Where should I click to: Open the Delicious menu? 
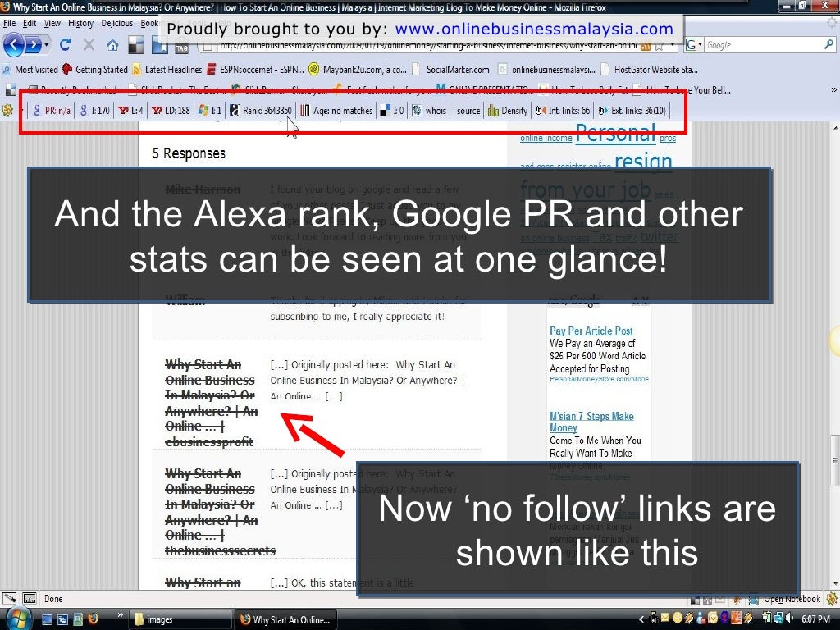tap(116, 23)
